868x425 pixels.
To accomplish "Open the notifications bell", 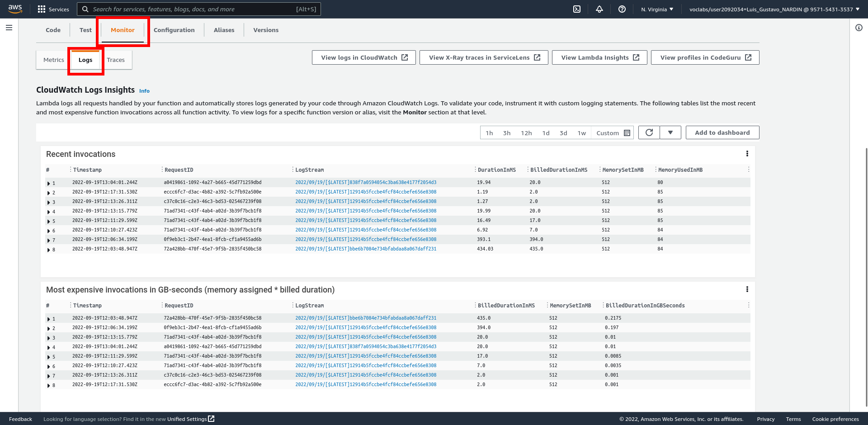I will tap(599, 9).
